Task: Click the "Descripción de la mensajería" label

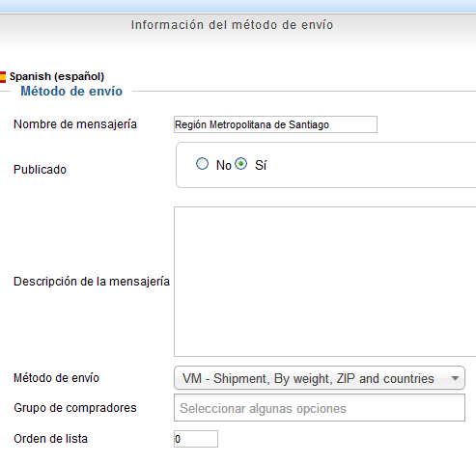Action: tap(92, 282)
